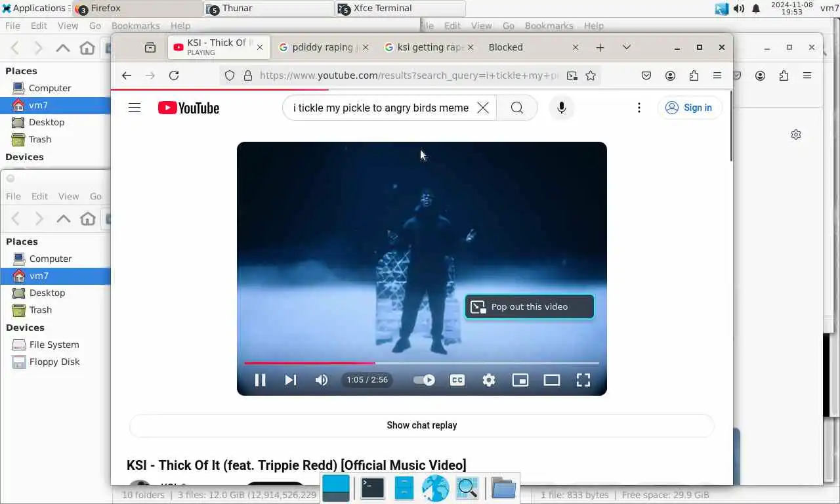Open the Firefox View recent browsing button
Image resolution: width=840 pixels, height=504 pixels.
pos(150,47)
